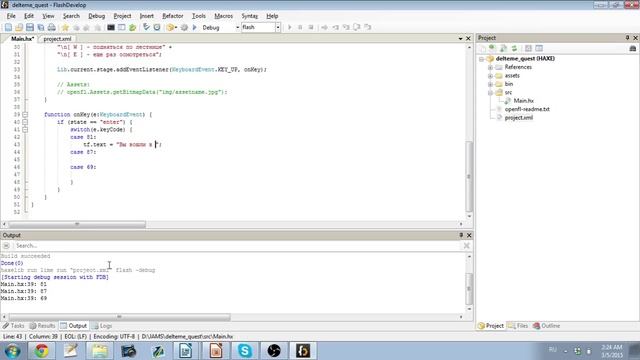Switch to the Outline panel tab
The height and width of the screenshot is (360, 640).
547,326
